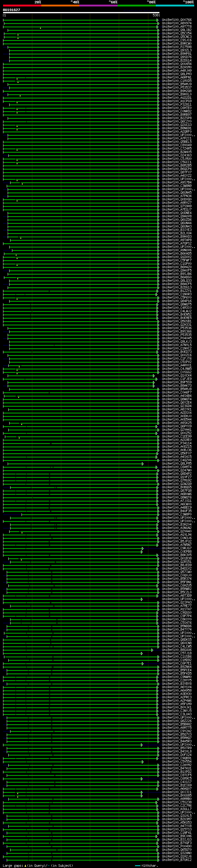This screenshot has height=868, width=197.
Task: Open hit UniRef100_A8V974
Action: tap(177, 23)
